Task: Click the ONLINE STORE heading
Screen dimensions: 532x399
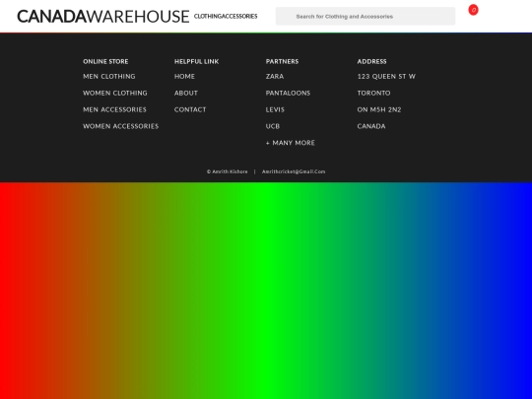Action: click(x=105, y=61)
